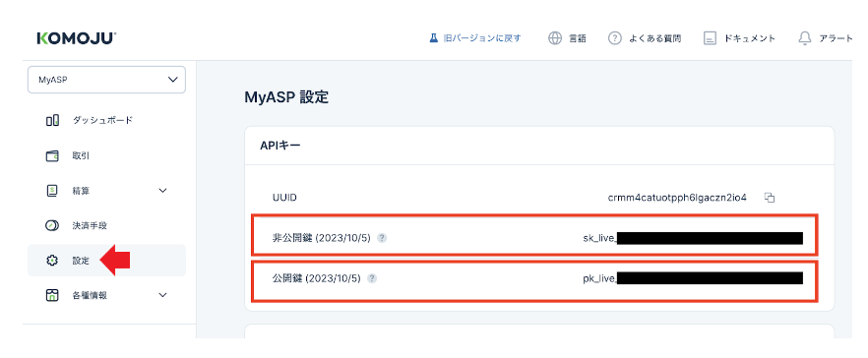This screenshot has width=868, height=358.
Task: Click the 取引 wallet icon
Action: (x=52, y=156)
